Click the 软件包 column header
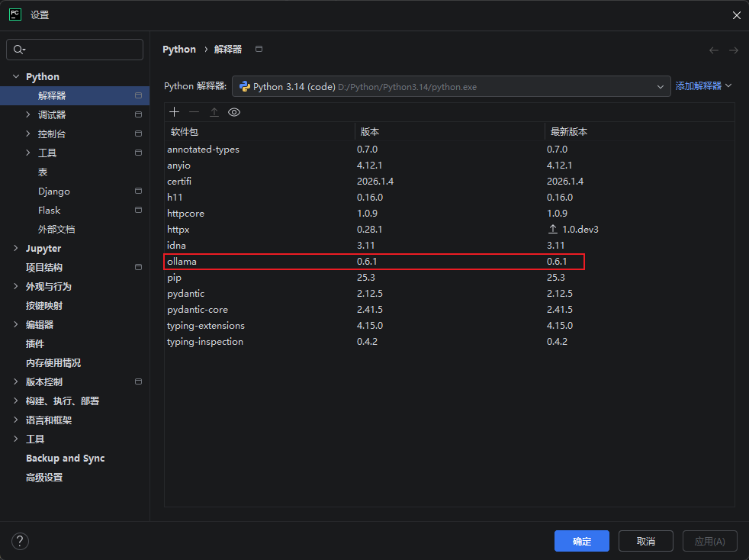 click(x=260, y=131)
